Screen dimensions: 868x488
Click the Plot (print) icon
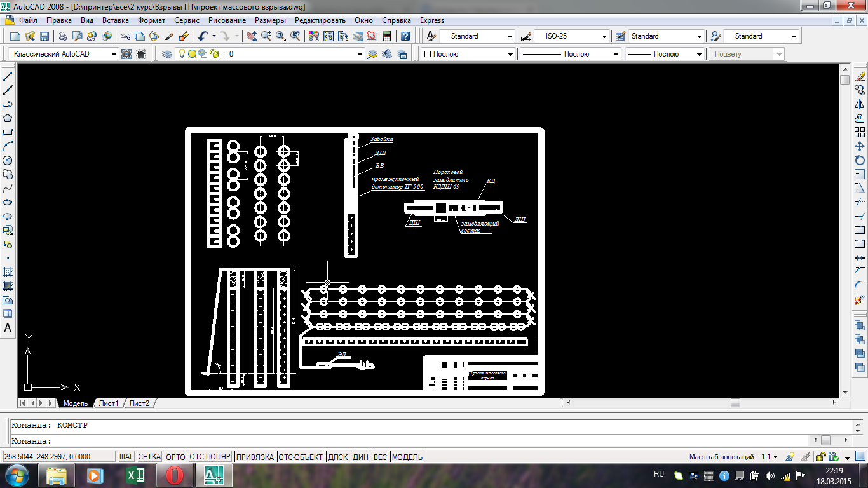click(63, 36)
